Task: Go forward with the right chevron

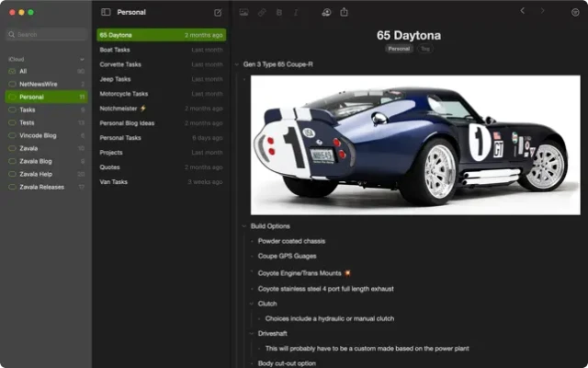Action: (x=543, y=12)
